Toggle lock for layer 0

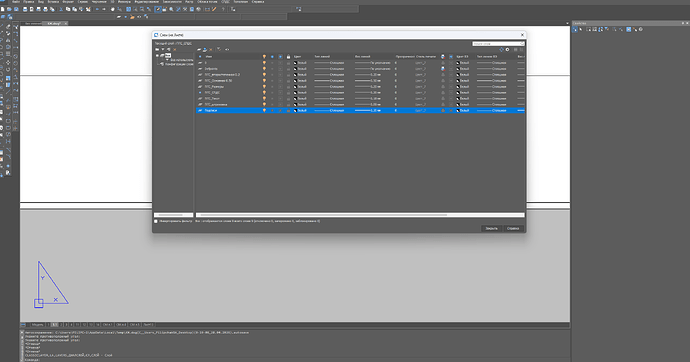288,63
